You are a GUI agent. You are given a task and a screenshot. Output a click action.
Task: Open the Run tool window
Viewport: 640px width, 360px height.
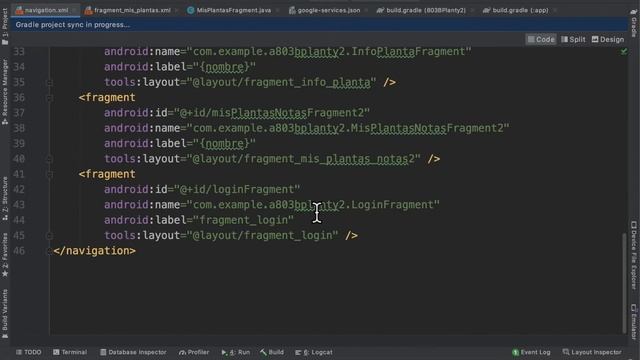[x=236, y=352]
